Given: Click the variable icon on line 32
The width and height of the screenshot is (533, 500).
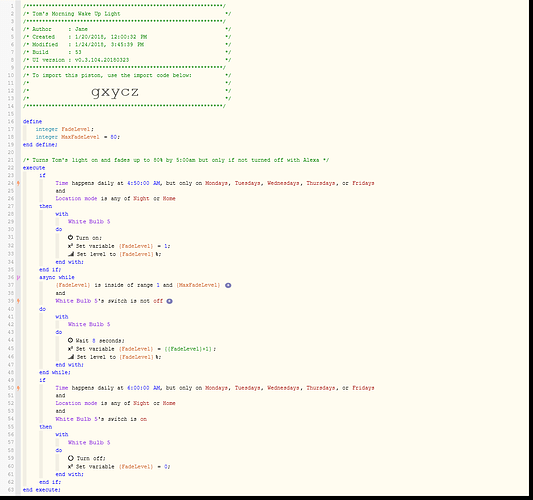Looking at the screenshot, I should tap(70, 246).
